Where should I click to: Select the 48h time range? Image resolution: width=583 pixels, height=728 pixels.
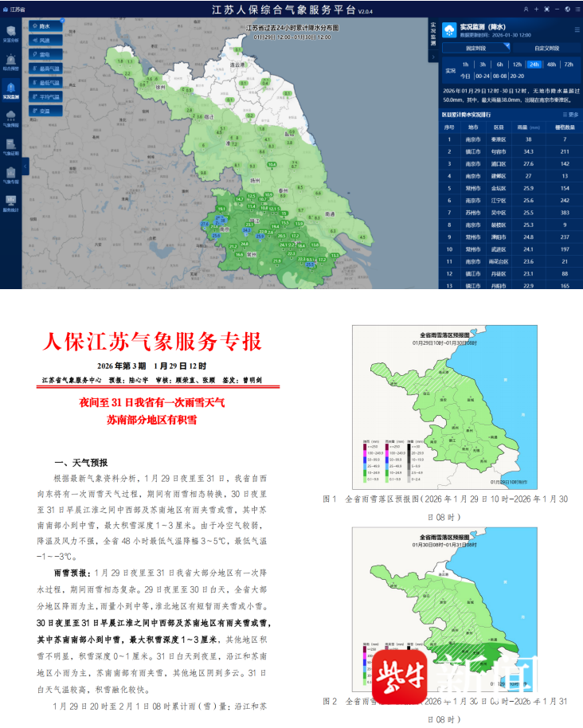[551, 65]
